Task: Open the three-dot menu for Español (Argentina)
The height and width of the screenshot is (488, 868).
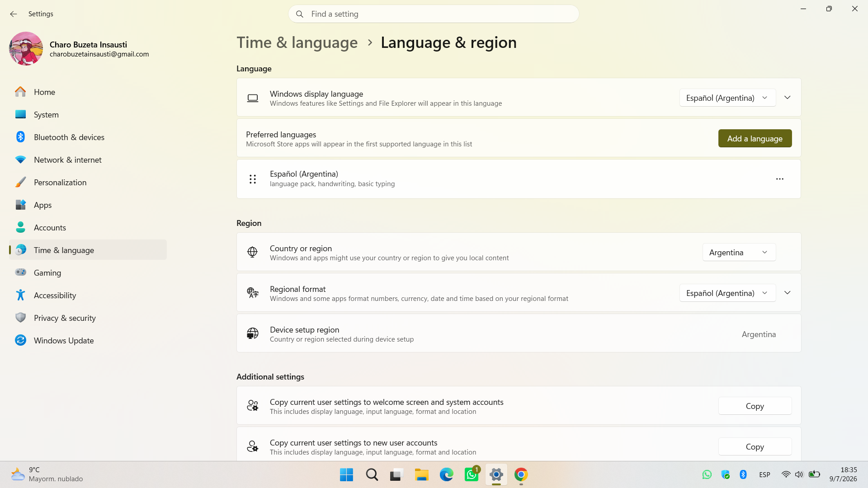Action: (x=780, y=179)
